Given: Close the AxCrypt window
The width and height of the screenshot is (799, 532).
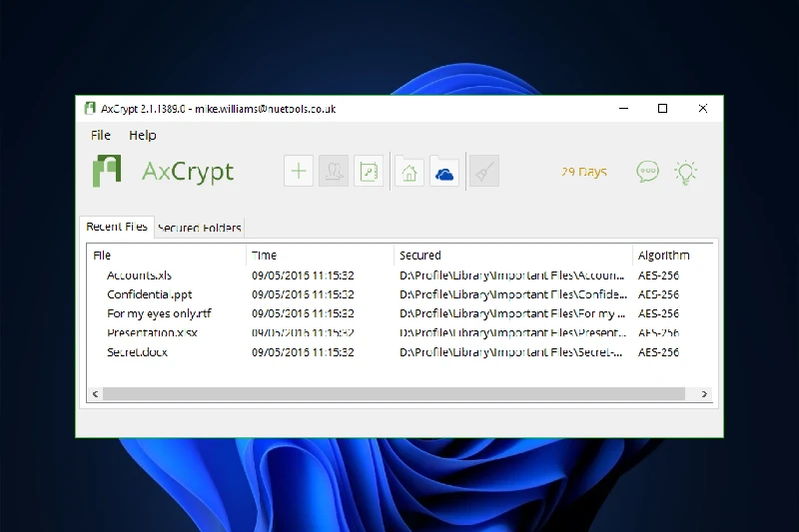Looking at the screenshot, I should 703,109.
